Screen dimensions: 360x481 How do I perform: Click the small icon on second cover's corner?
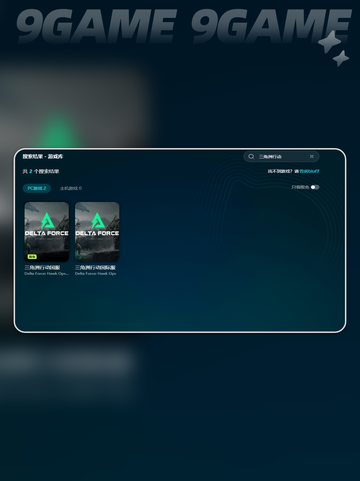[x=79, y=256]
